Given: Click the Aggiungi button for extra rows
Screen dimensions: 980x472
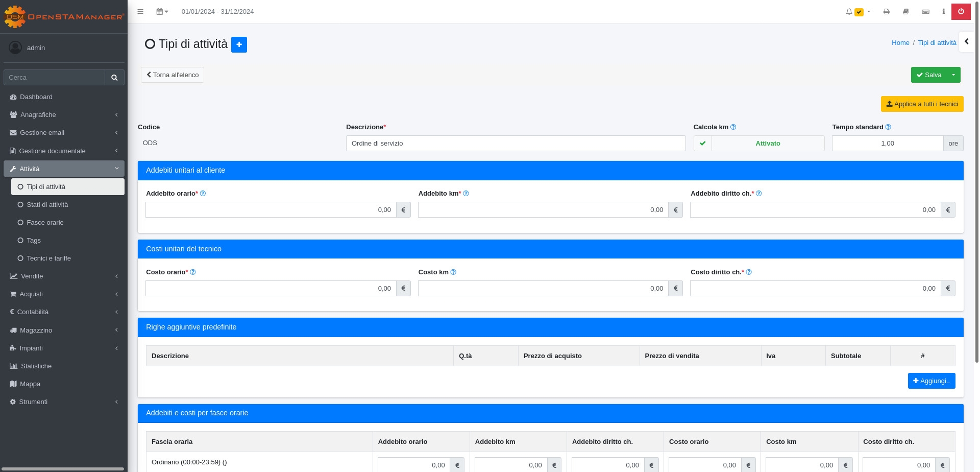Looking at the screenshot, I should tap(931, 381).
